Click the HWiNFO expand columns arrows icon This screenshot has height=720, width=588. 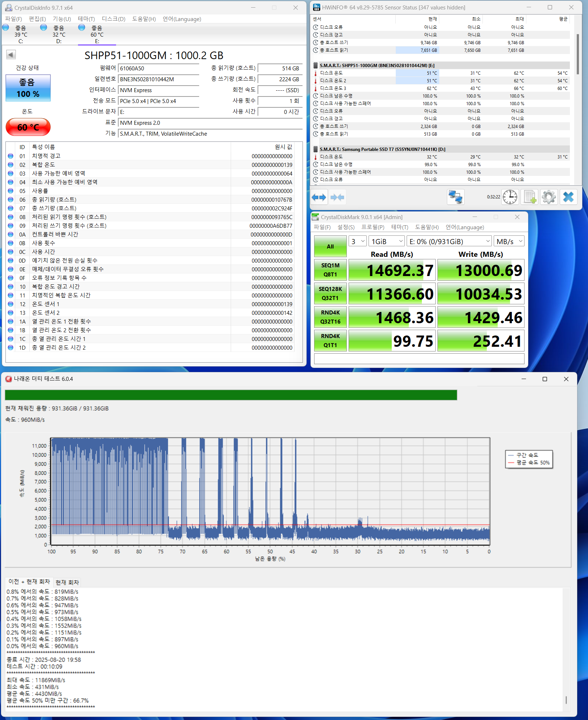point(319,197)
